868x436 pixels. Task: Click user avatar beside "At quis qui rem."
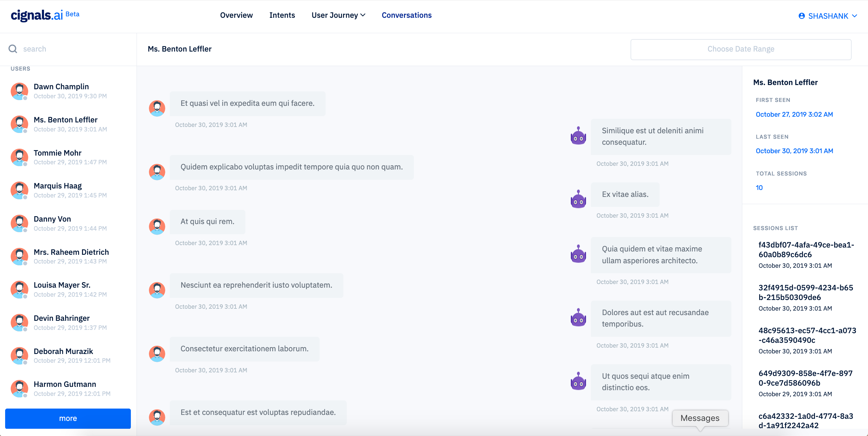tap(157, 226)
